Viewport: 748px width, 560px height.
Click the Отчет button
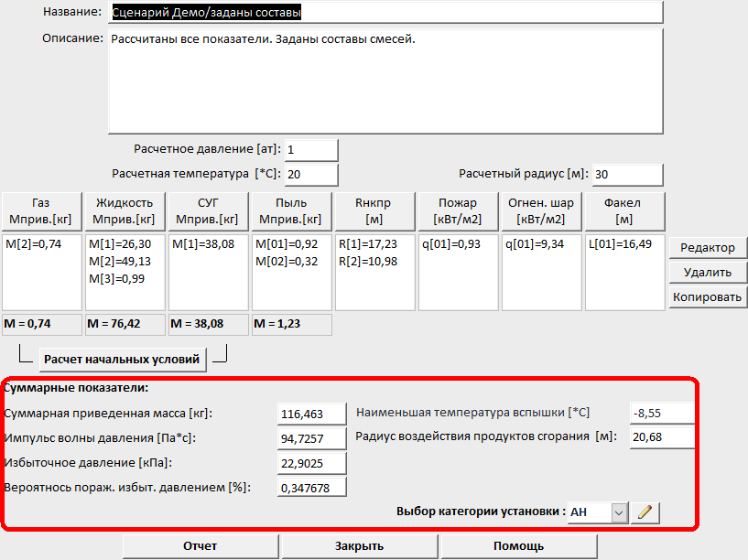point(201,546)
